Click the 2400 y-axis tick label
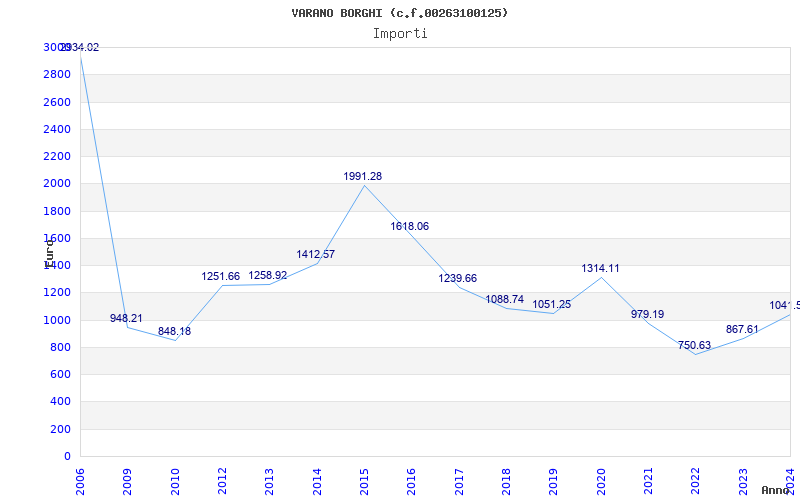 [57, 130]
